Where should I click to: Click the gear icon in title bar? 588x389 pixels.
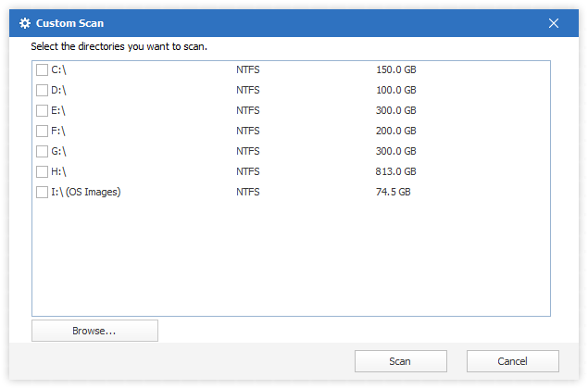tap(25, 23)
